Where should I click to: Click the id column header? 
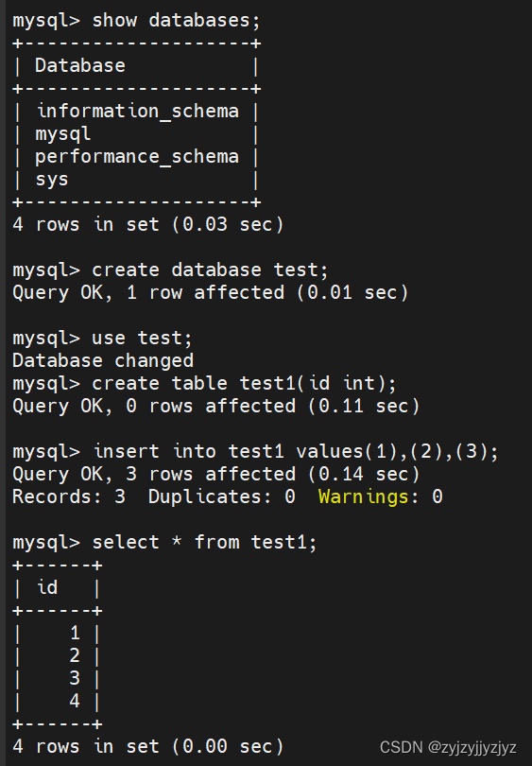pyautogui.click(x=47, y=587)
